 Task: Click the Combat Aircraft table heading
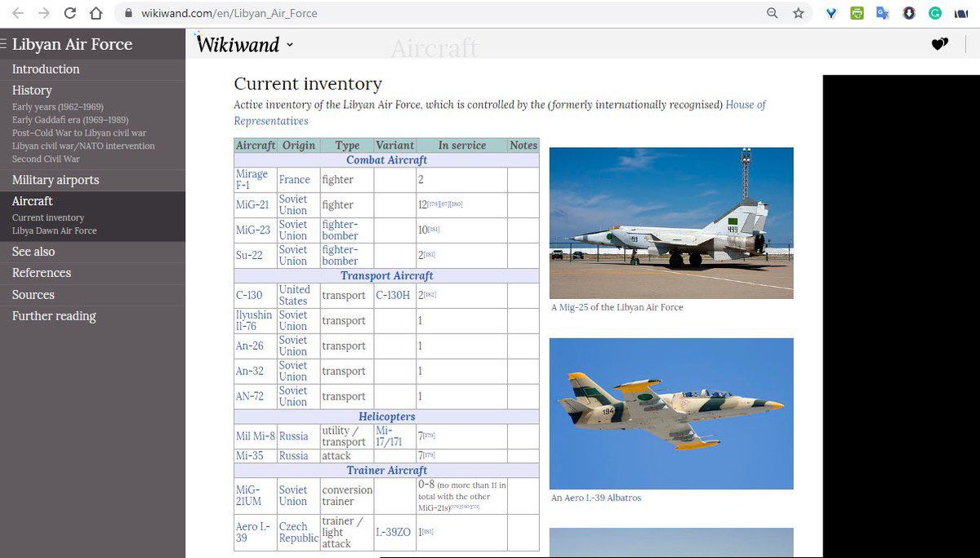click(x=386, y=160)
